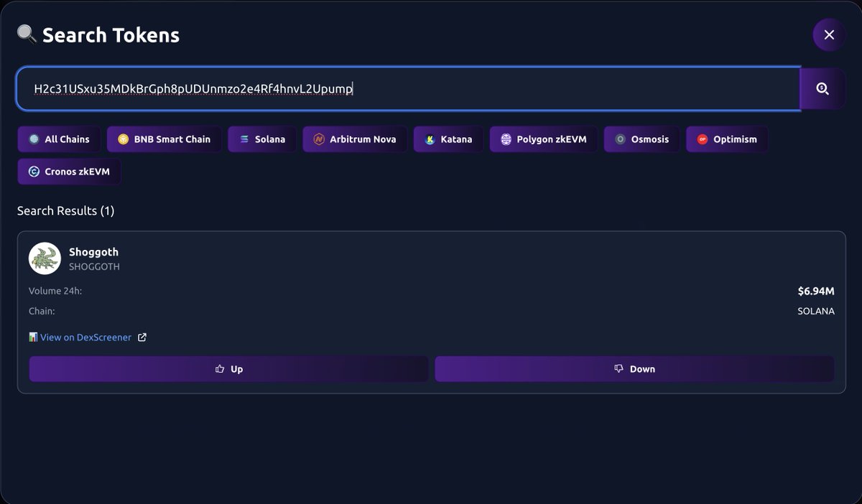The height and width of the screenshot is (504, 862).
Task: Pick the Polygon zkEVM filter
Action: tap(543, 139)
